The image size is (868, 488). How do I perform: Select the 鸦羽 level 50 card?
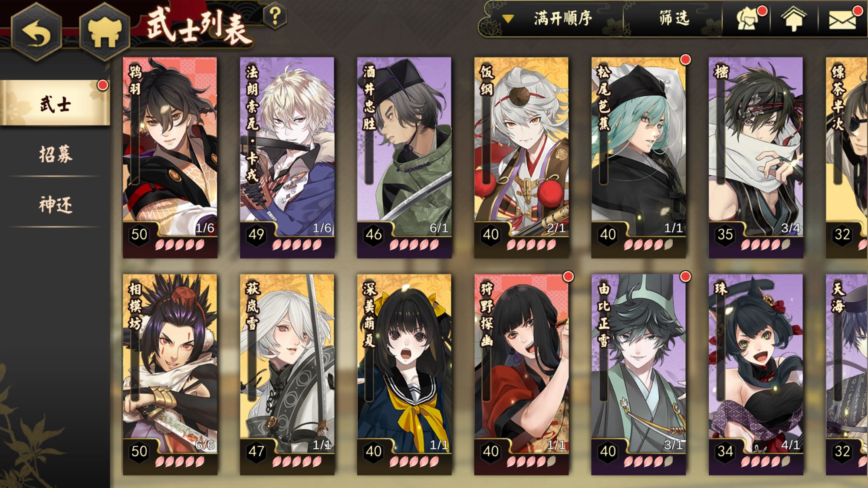click(170, 157)
